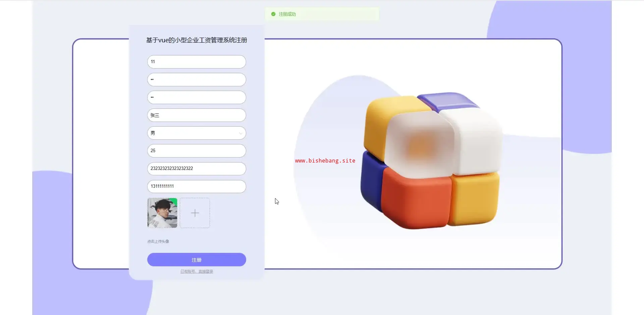644x315 pixels.
Task: Focus the first password field
Action: tap(197, 80)
